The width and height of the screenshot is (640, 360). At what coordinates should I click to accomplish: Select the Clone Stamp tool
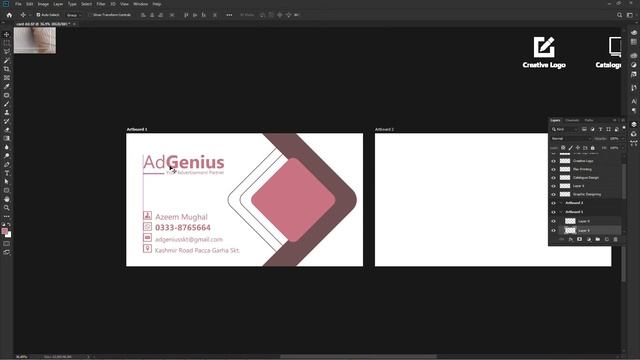7,112
